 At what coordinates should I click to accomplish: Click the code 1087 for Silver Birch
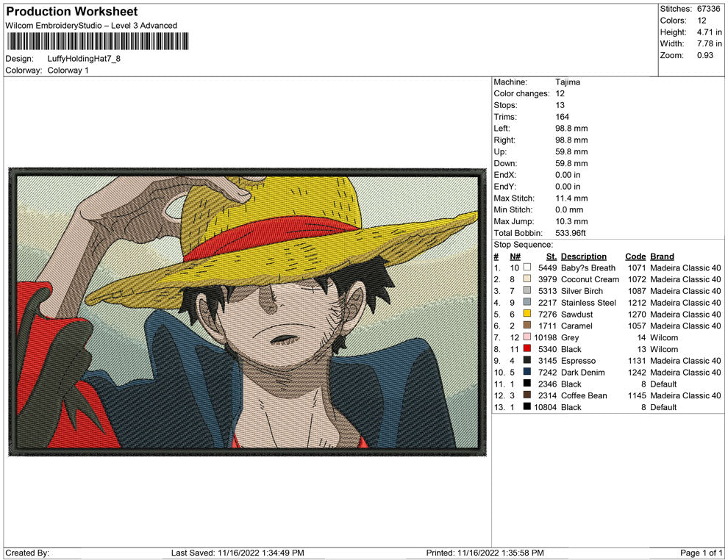637,291
